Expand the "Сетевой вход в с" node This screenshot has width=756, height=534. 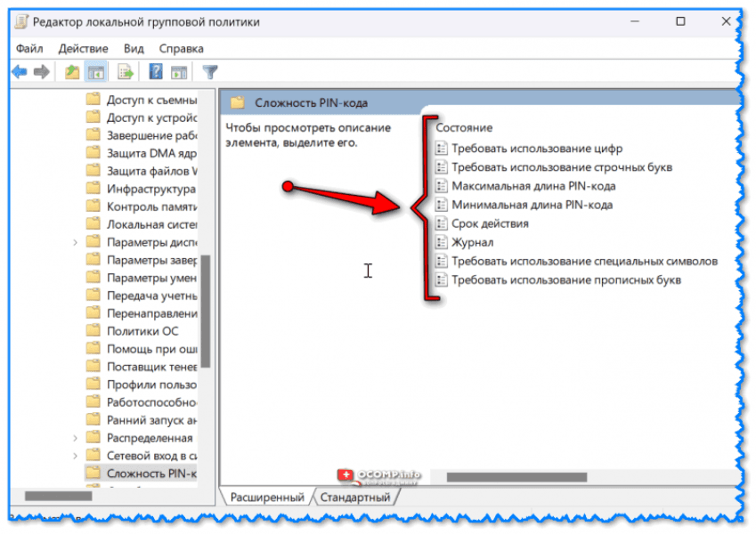point(75,456)
